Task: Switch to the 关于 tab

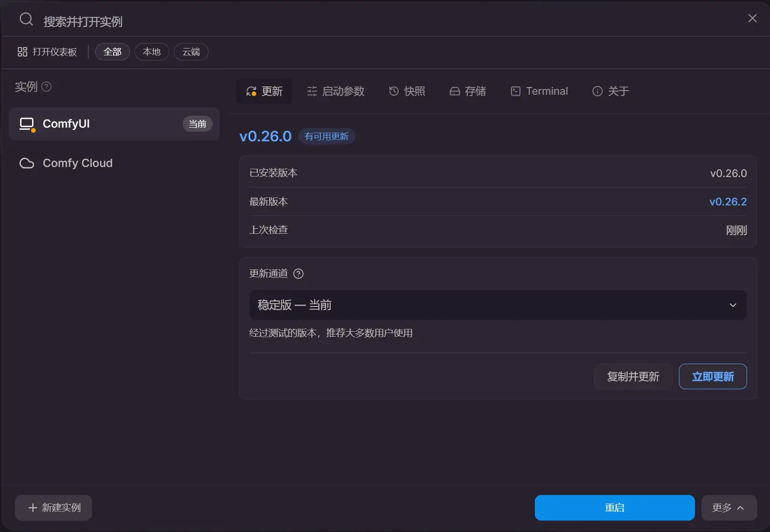Action: click(x=610, y=91)
